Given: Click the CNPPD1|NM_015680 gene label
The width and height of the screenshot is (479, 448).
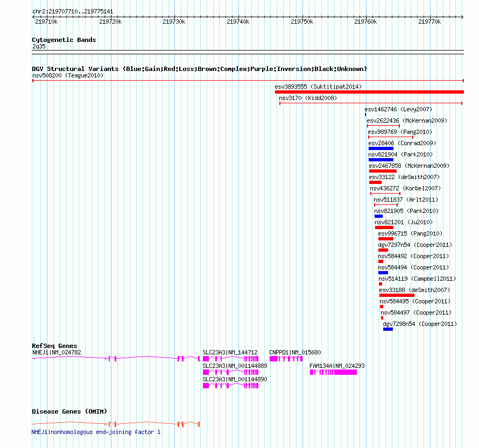Looking at the screenshot, I should click(x=295, y=352).
